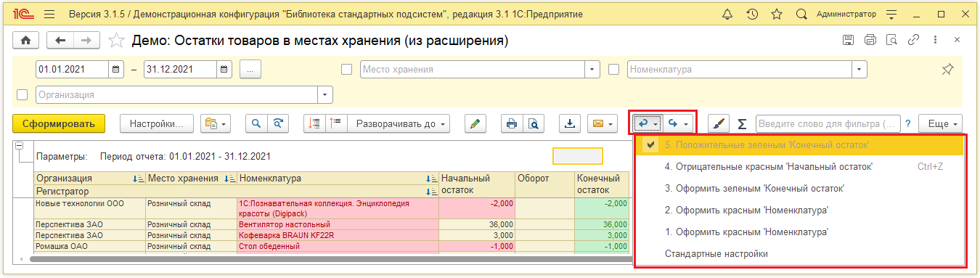The height and width of the screenshot is (278, 980).
Task: Expand Организация dropdown arrow
Action: [x=325, y=94]
